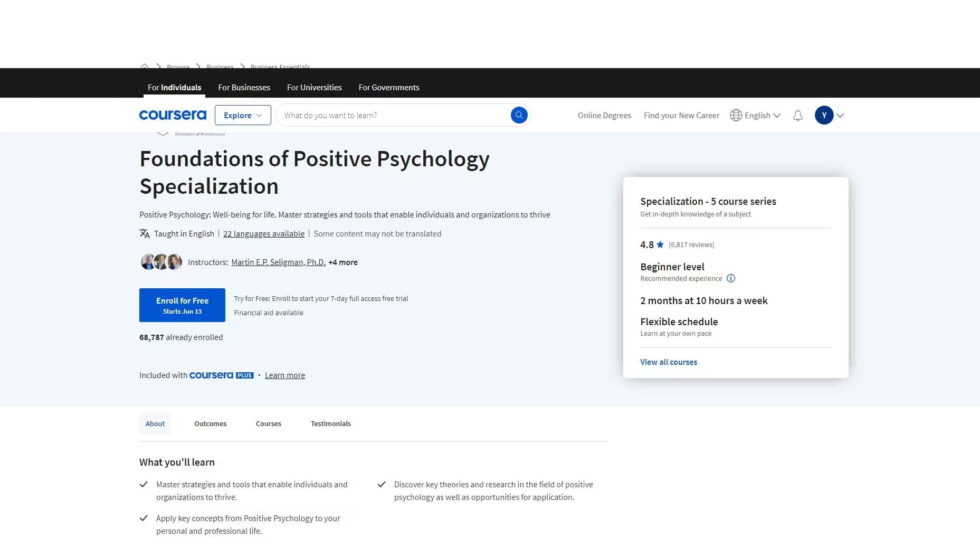Image resolution: width=980 pixels, height=538 pixels.
Task: Click the (6,817 reviews) text
Action: tap(691, 244)
